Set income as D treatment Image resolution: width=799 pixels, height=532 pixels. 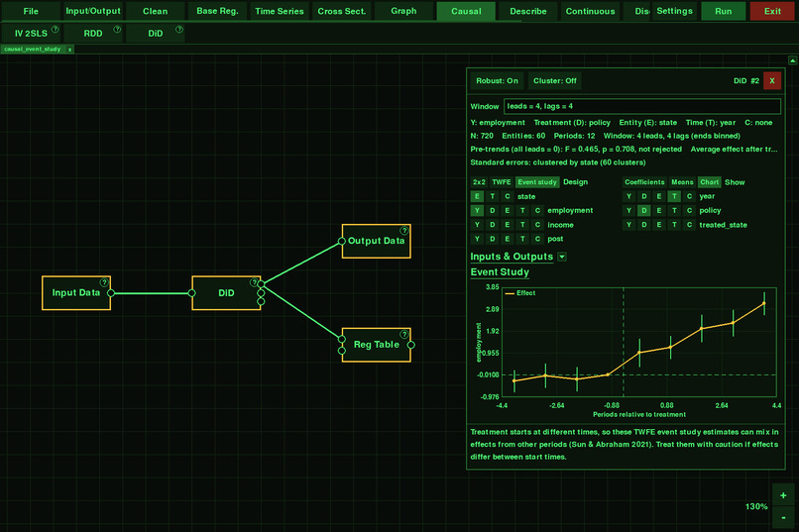(x=493, y=225)
